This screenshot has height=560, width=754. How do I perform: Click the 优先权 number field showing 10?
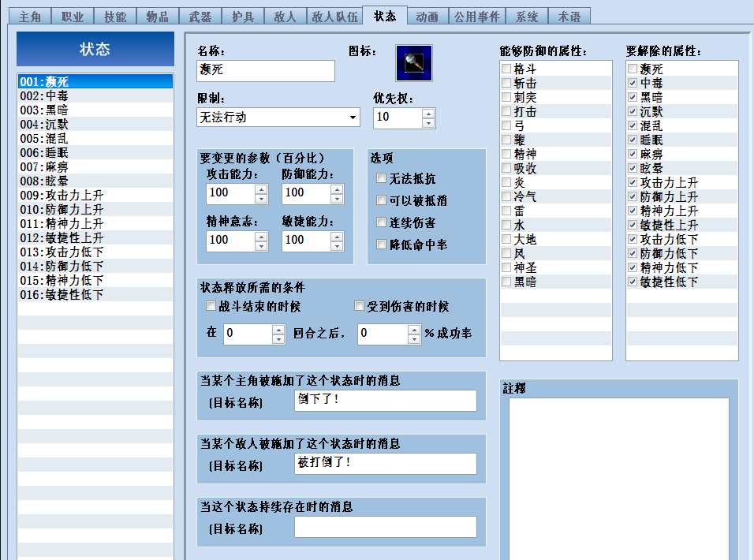(398, 118)
